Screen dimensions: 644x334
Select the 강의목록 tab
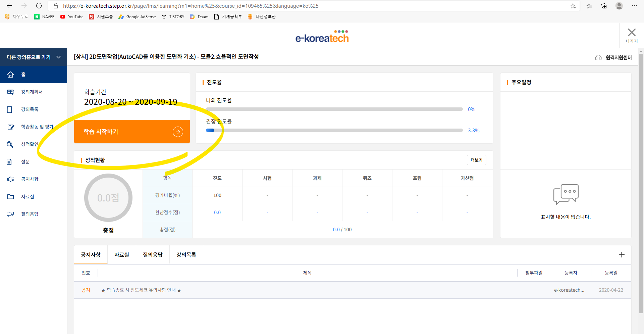click(x=186, y=255)
